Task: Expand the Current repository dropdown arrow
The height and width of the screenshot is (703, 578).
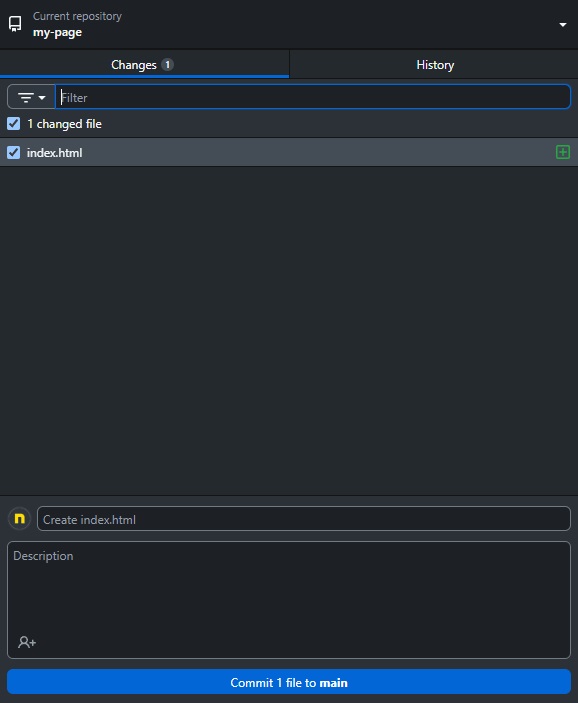Action: (x=563, y=25)
